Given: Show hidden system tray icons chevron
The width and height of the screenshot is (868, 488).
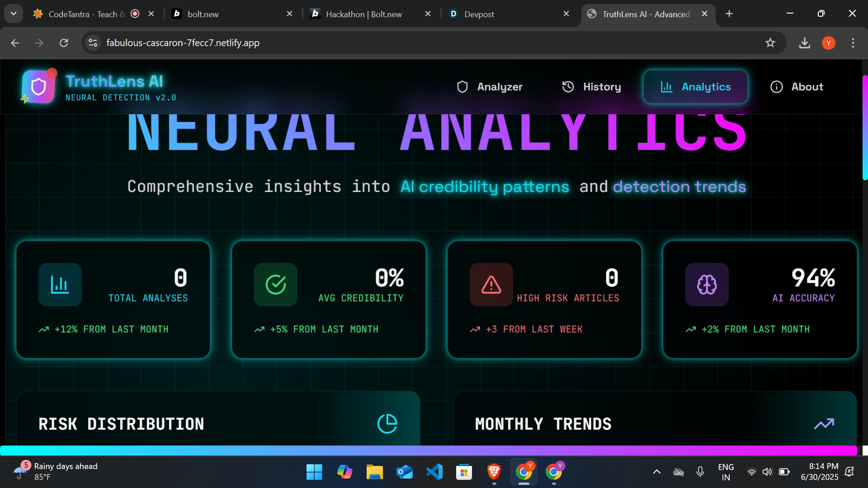Looking at the screenshot, I should coord(656,472).
